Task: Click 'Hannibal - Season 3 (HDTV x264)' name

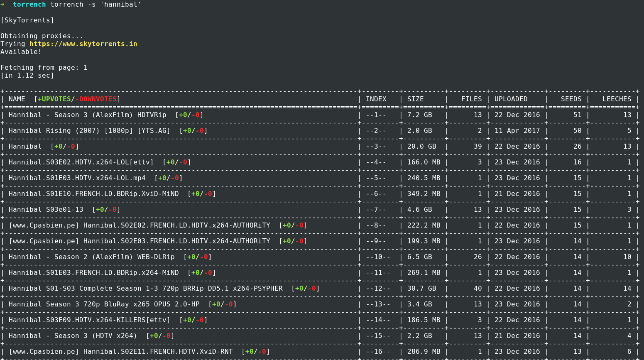Action: 73,336
